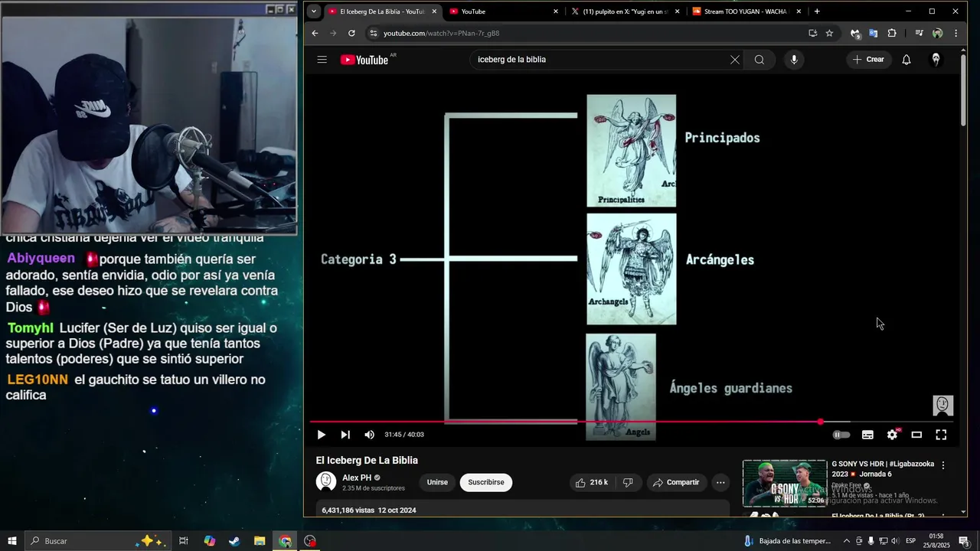Go back in the browser
Image resolution: width=980 pixels, height=551 pixels.
coord(315,33)
